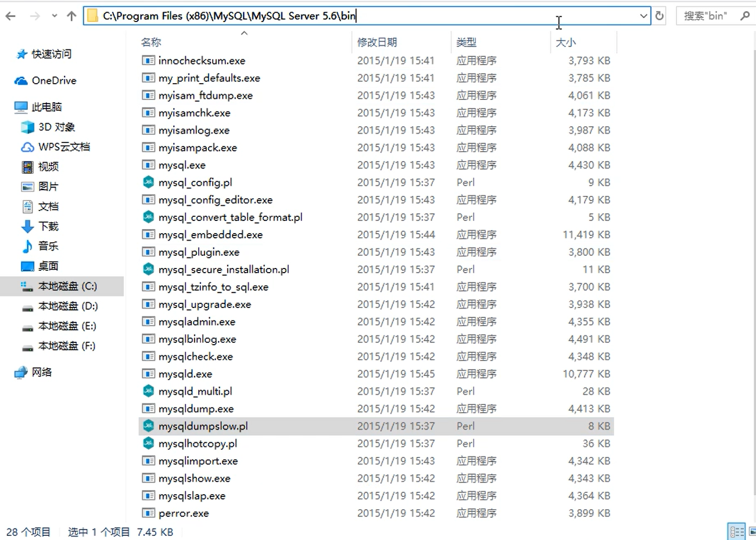
Task: Switch to large icons view layout
Action: (751, 531)
